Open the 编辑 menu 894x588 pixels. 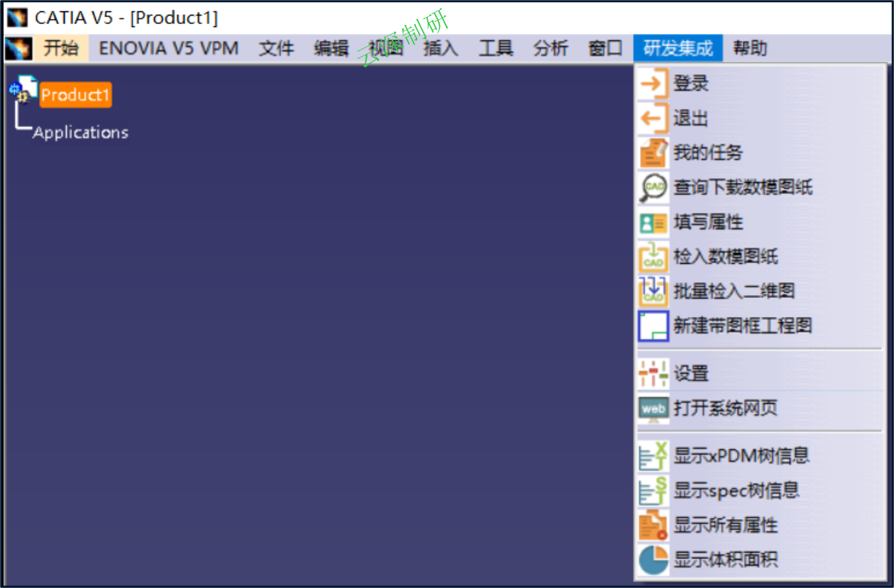coord(331,49)
